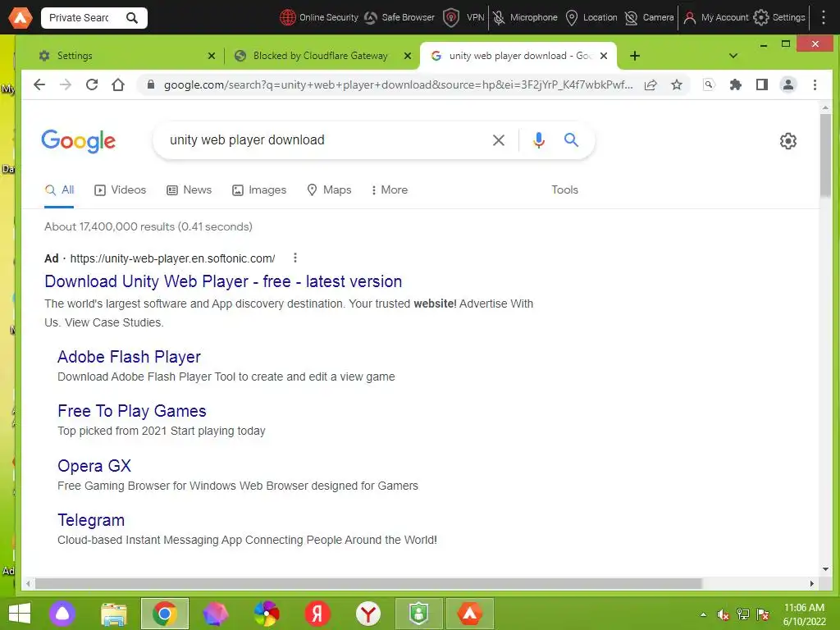Screen dimensions: 840x630
Task: Open the search Tools options
Action: (x=564, y=189)
